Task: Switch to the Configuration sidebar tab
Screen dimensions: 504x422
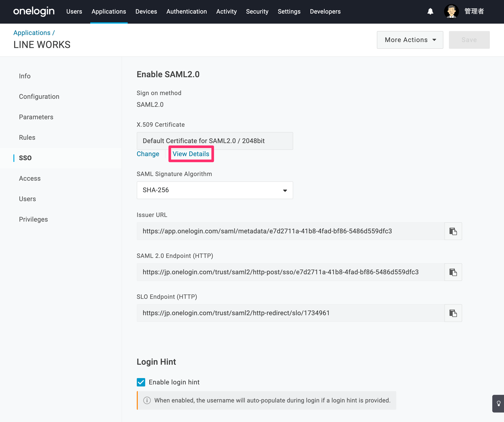Action: (39, 96)
